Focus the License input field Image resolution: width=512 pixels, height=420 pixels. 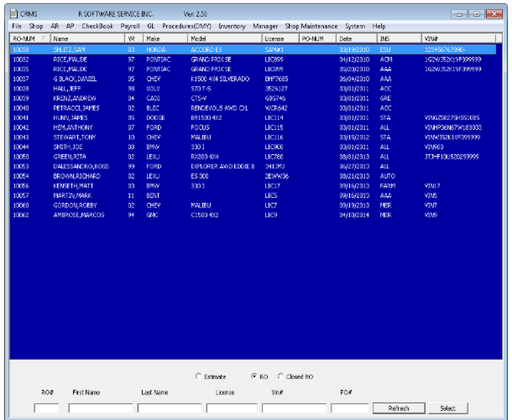point(232,408)
